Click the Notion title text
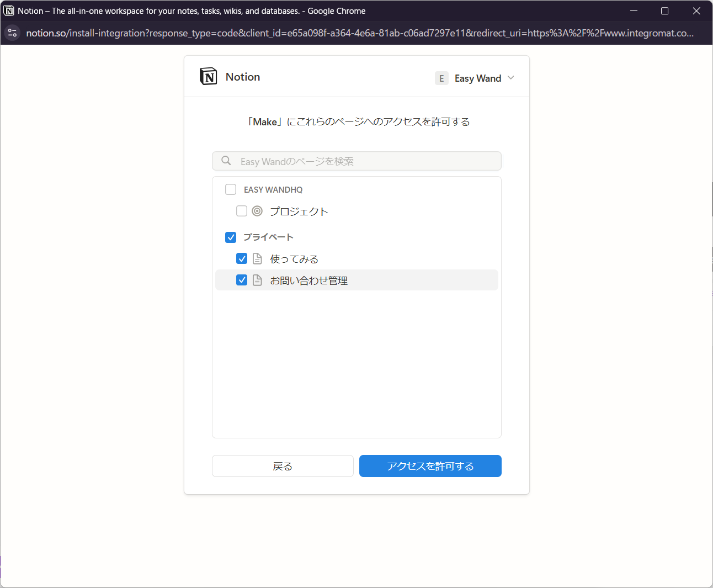 [x=243, y=77]
